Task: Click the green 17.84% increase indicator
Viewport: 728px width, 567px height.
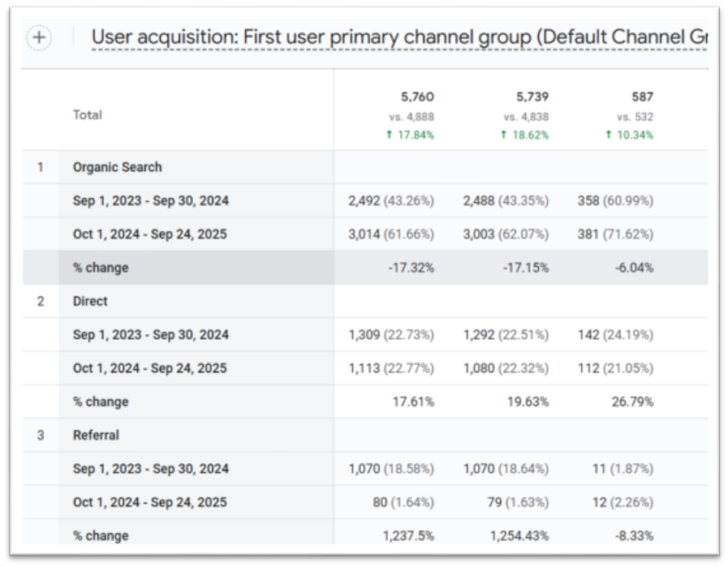Action: 411,135
